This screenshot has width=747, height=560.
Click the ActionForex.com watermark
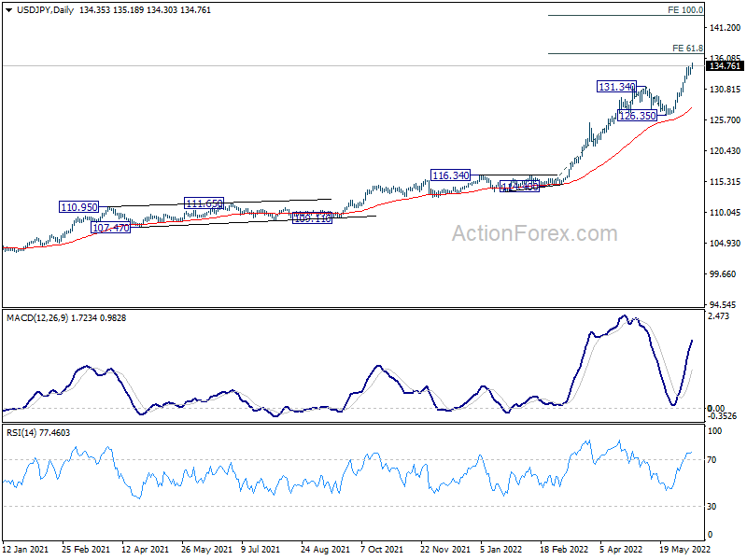click(534, 233)
